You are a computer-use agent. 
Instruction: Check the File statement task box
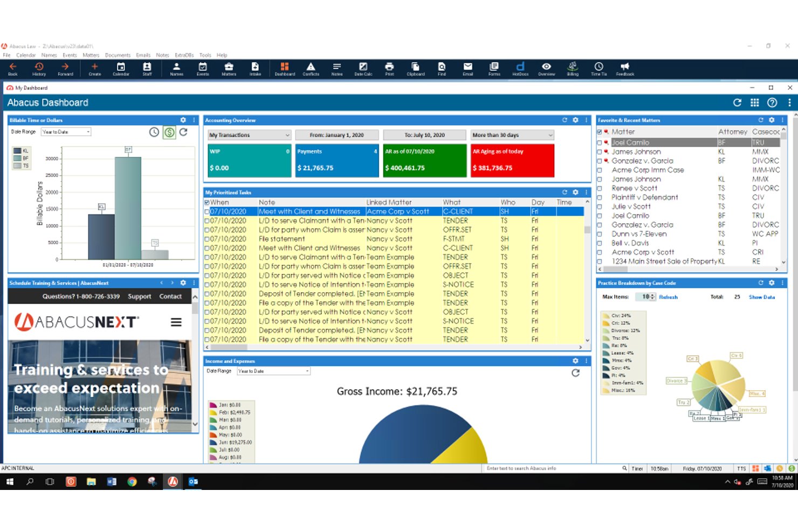(x=207, y=239)
